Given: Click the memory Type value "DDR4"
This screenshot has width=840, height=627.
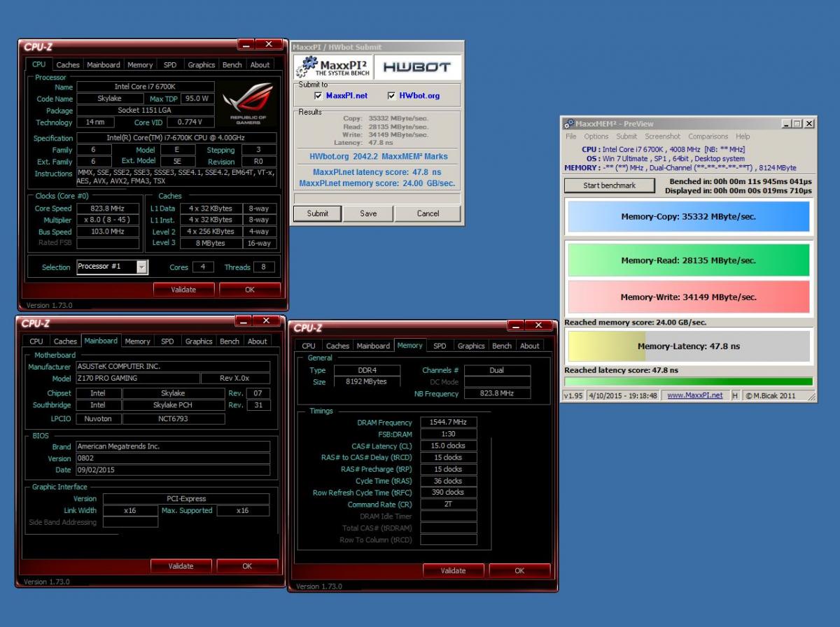Looking at the screenshot, I should pyautogui.click(x=367, y=370).
